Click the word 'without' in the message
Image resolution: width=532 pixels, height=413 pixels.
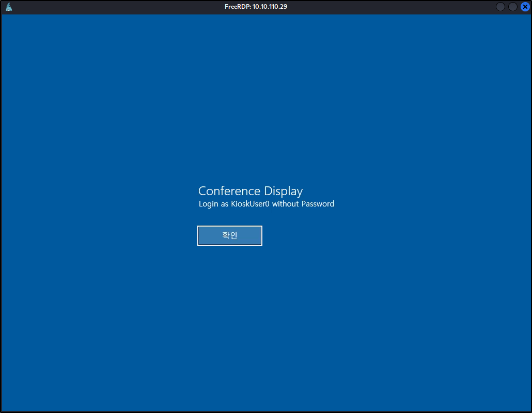286,204
